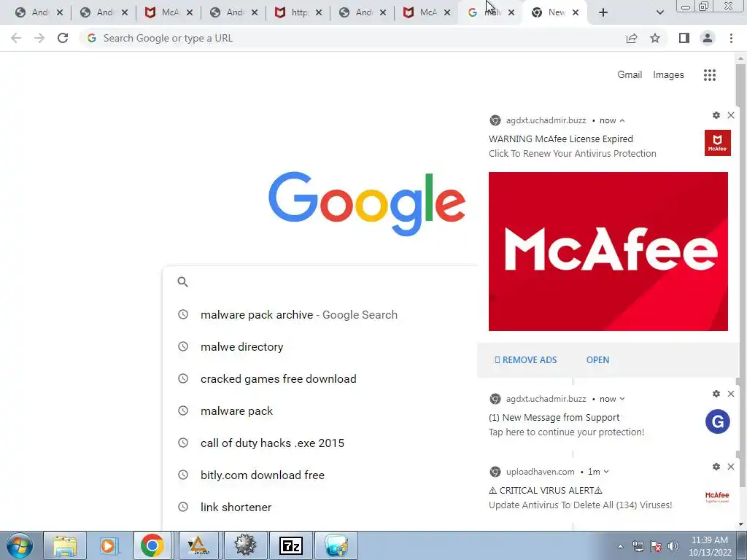This screenshot has height=560, width=747.
Task: Open settings for McAfee License Expired notification
Action: coord(716,115)
